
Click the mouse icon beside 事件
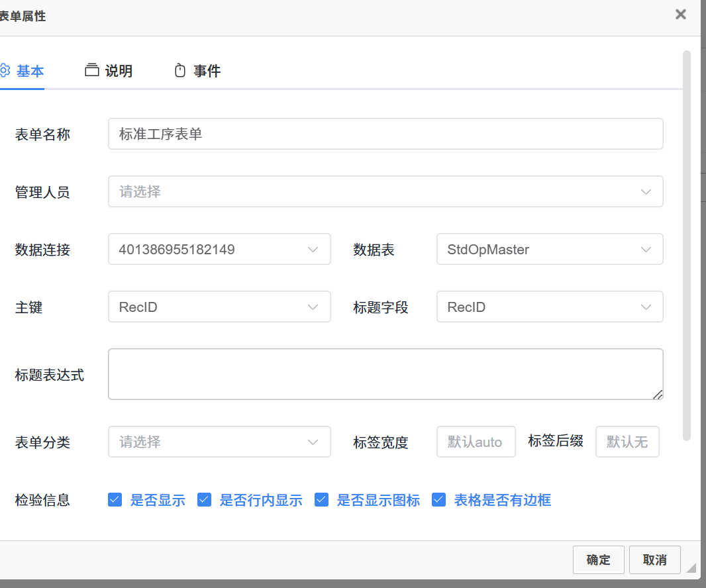(x=180, y=71)
